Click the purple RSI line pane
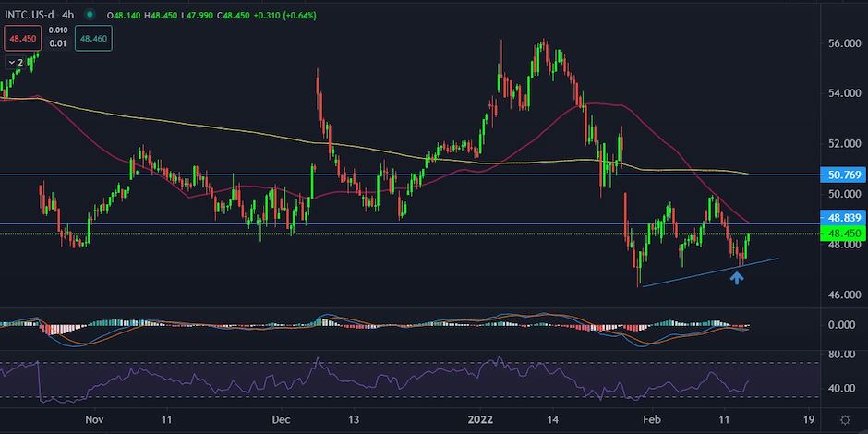Screen dimensions: 868x434 pyautogui.click(x=369, y=377)
